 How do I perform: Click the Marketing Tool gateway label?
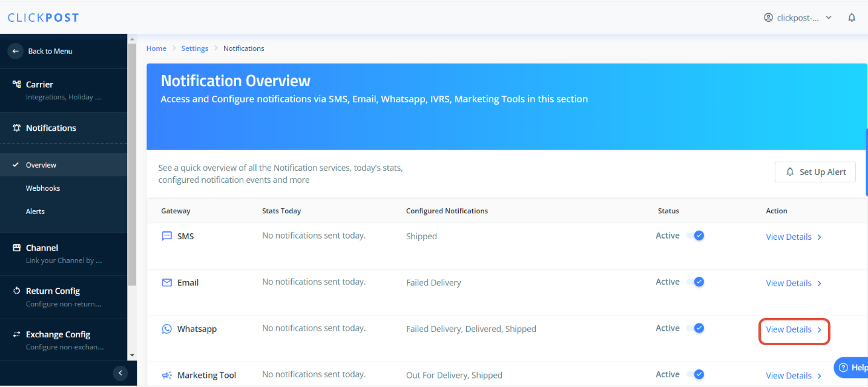pos(206,375)
